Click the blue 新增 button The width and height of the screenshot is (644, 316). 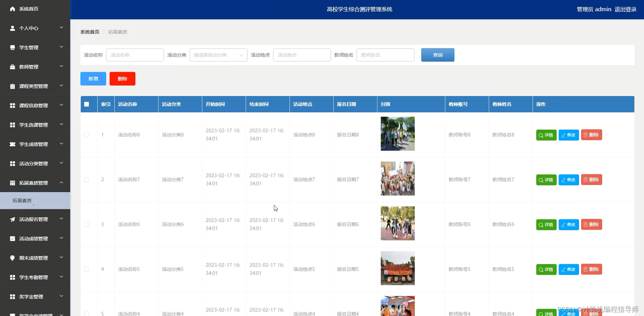tap(93, 79)
